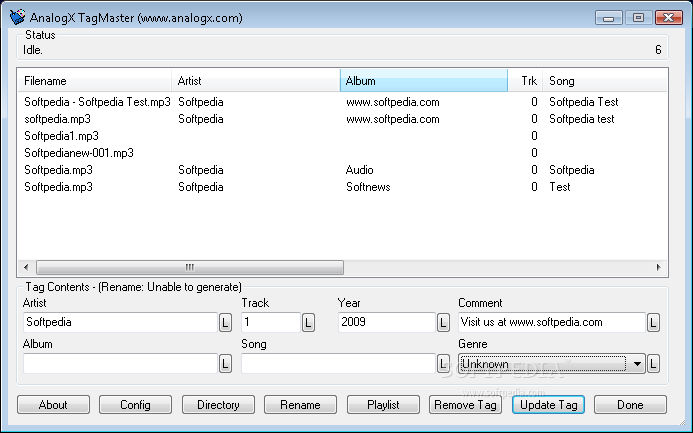The image size is (693, 433).
Task: Select Softpedia.mp3 row with album Audio
Action: (x=343, y=170)
